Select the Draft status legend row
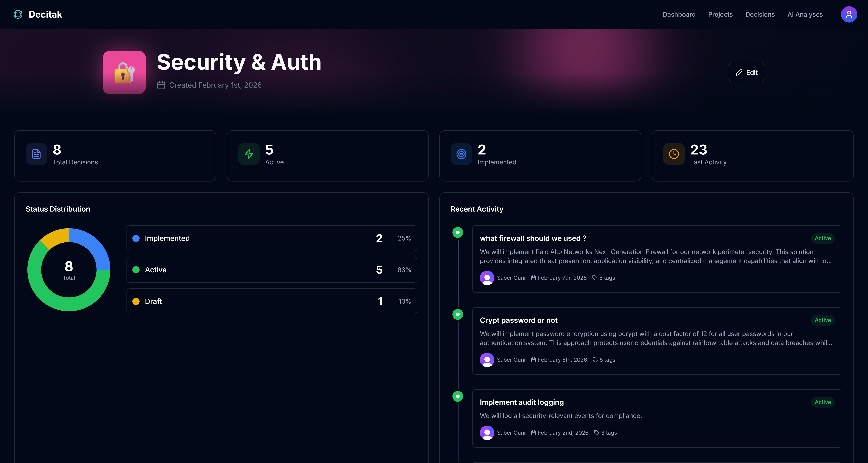 tap(272, 301)
